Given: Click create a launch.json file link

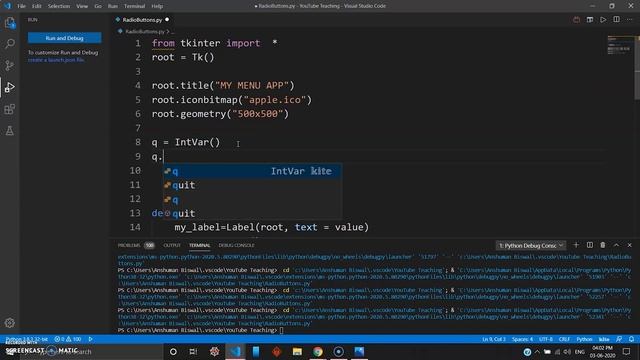Looking at the screenshot, I should point(56,60).
